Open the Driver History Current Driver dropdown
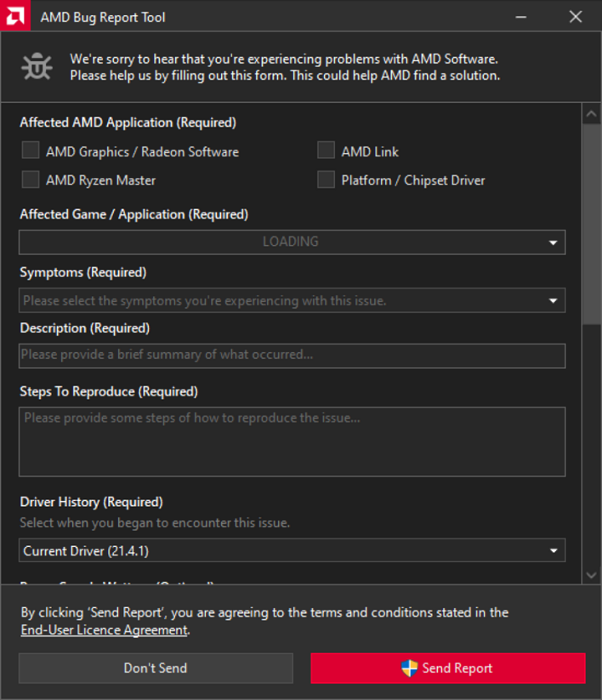The width and height of the screenshot is (602, 700). [292, 550]
